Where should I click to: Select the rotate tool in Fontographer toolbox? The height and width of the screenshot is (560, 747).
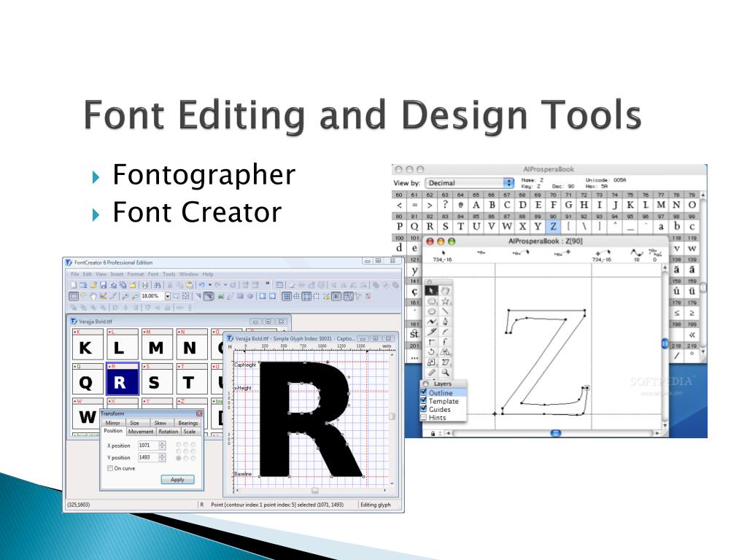[431, 352]
